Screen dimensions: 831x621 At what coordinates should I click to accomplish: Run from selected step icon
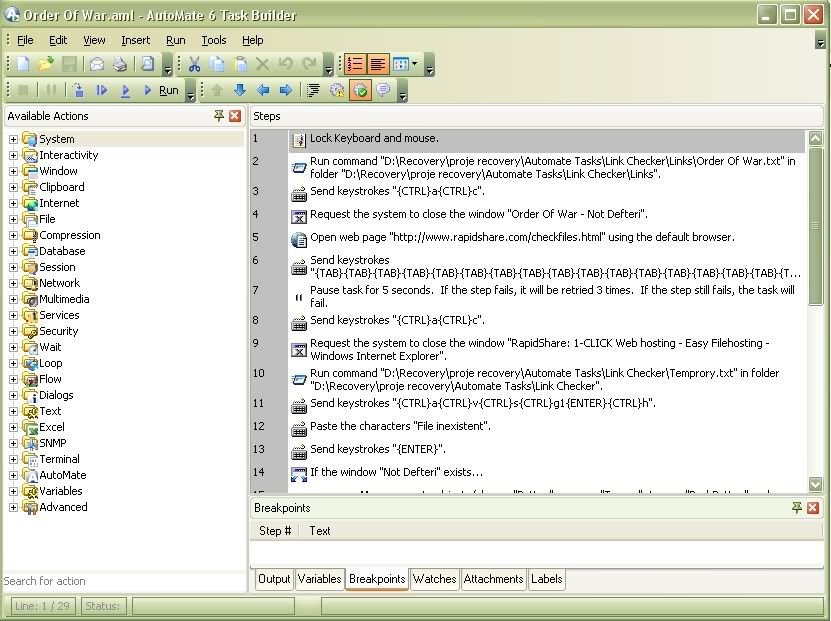(125, 90)
